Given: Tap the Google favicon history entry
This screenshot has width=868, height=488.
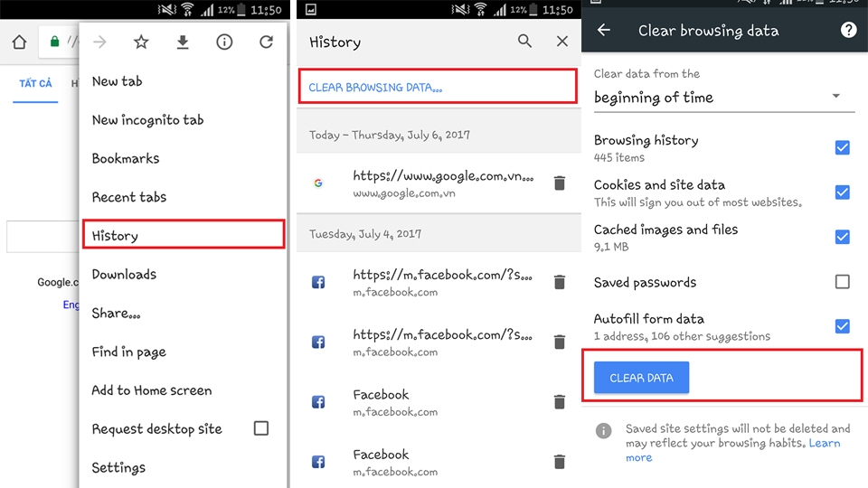Looking at the screenshot, I should coord(318,183).
